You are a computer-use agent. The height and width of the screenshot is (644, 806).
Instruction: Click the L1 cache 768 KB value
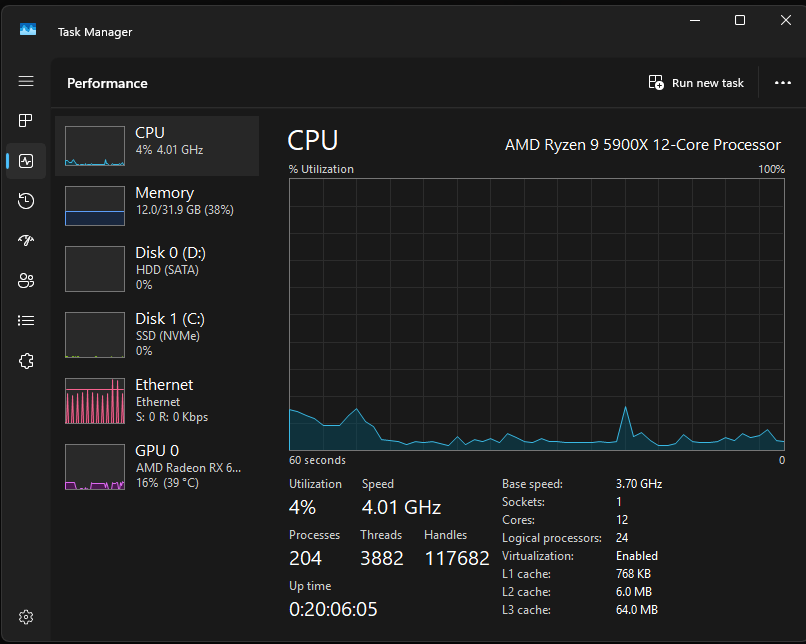633,574
